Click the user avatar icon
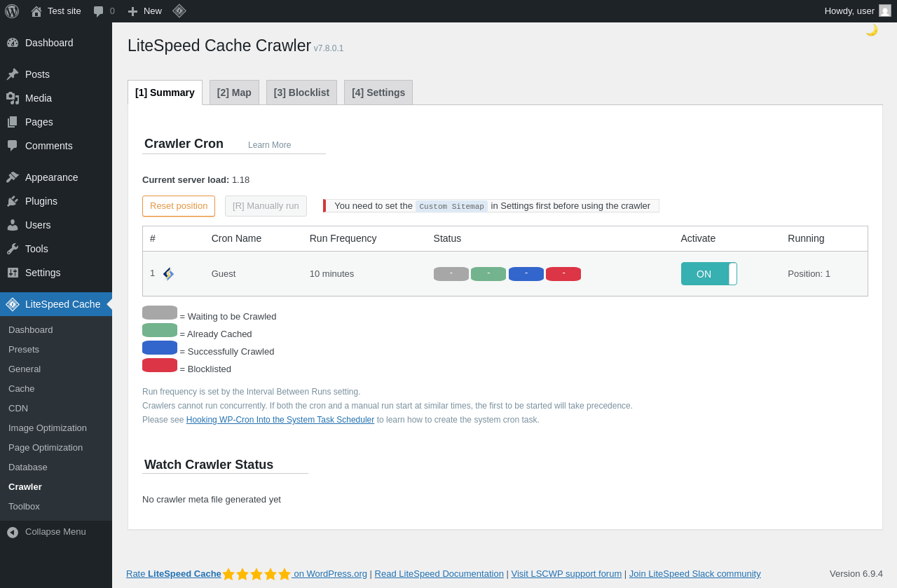897x588 pixels. [x=885, y=11]
